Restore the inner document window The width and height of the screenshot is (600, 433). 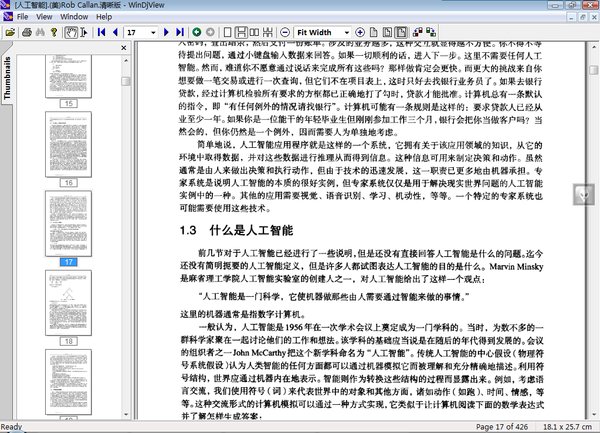click(583, 17)
